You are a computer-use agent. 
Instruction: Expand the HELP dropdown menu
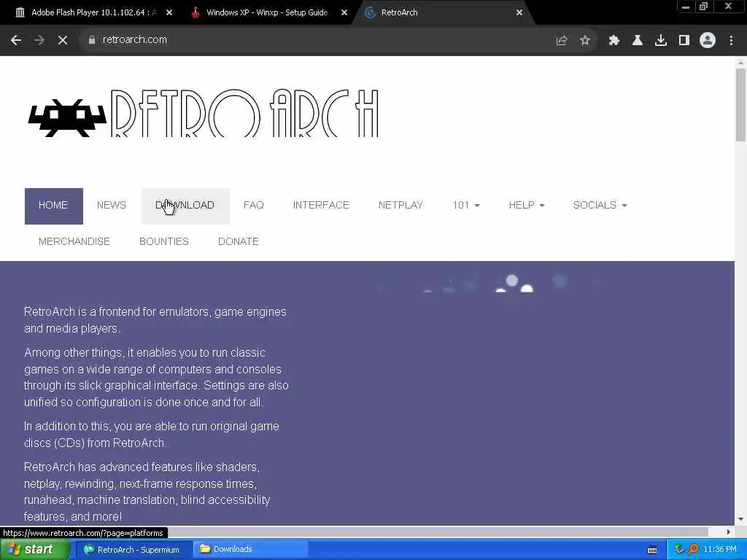(x=527, y=205)
